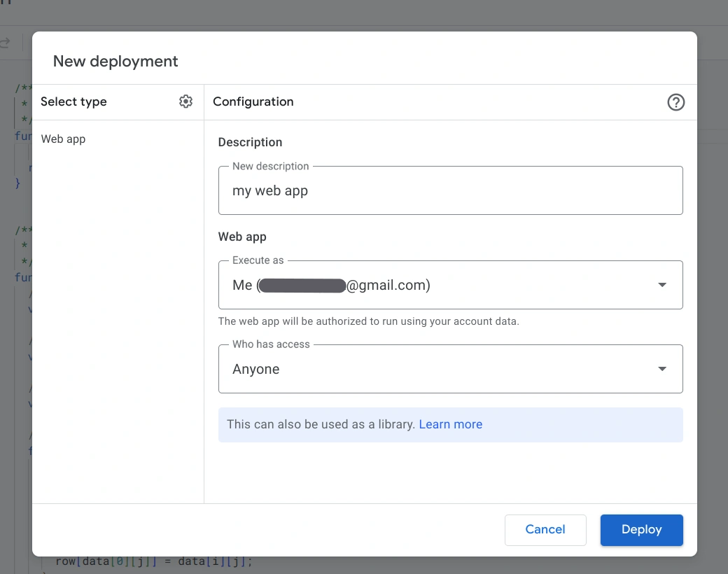Click the Configuration panel heading
This screenshot has width=728, height=574.
point(253,101)
